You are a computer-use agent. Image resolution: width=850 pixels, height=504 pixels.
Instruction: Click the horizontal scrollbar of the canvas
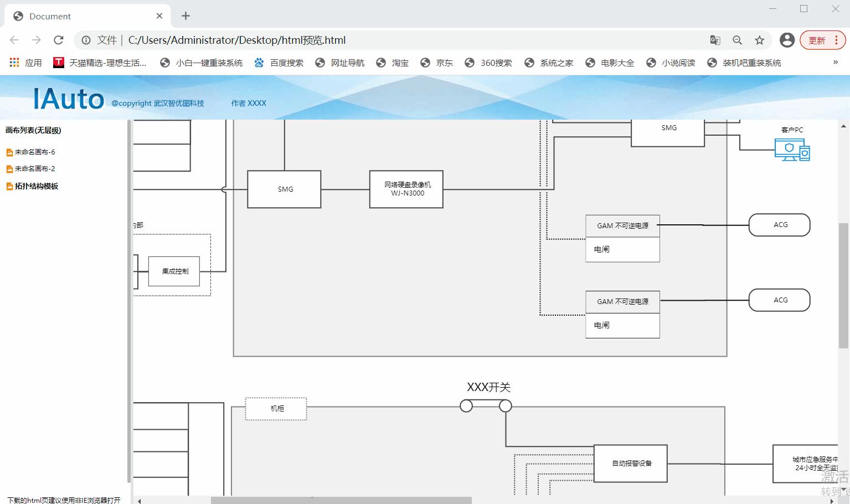click(341, 500)
